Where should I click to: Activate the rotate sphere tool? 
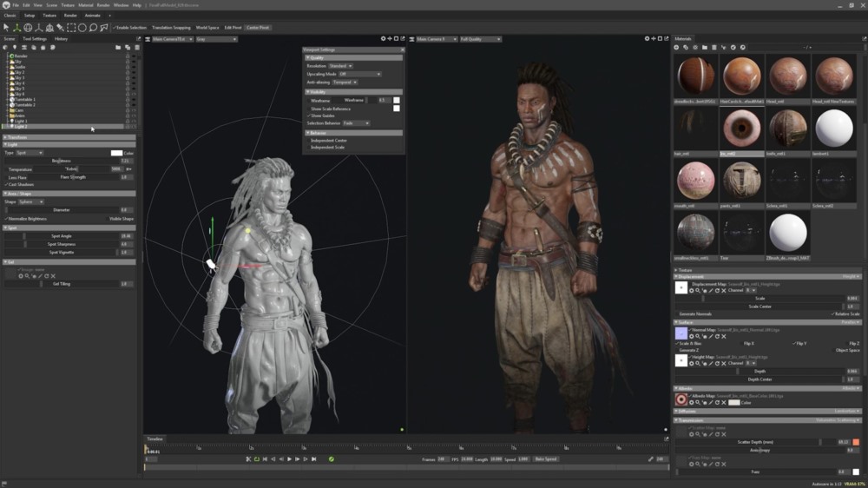[28, 27]
